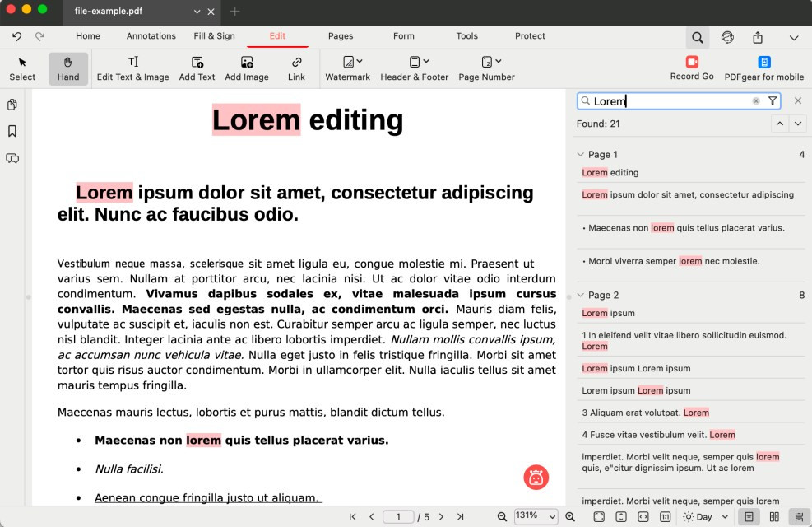Switch to the Annotations tab
The height and width of the screenshot is (527, 812).
pyautogui.click(x=151, y=36)
